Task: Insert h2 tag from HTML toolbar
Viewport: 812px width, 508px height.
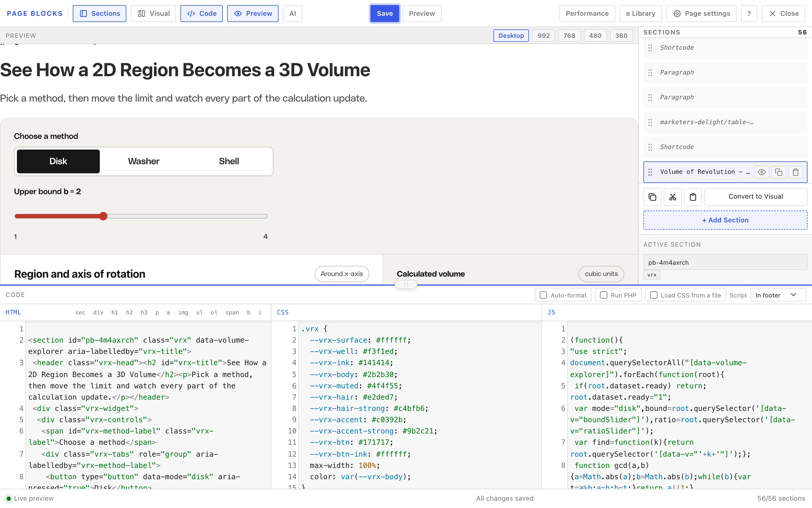Action: click(129, 312)
